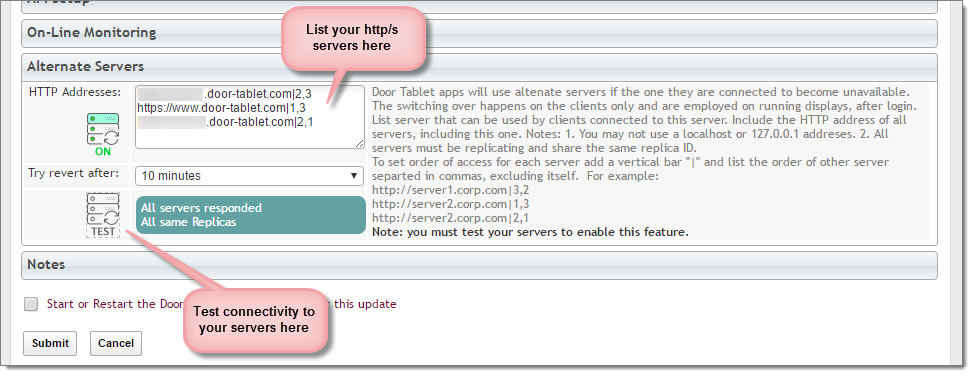Image resolution: width=972 pixels, height=375 pixels.
Task: Open the Try revert after dropdown
Action: [249, 175]
